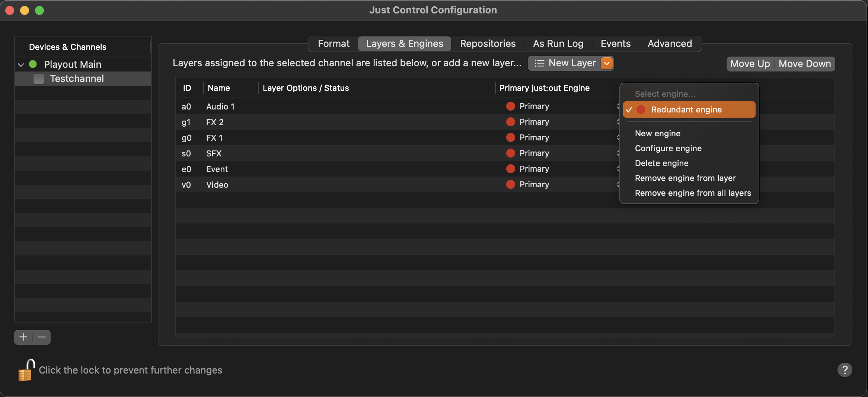The image size is (868, 397).
Task: Click the red status dot on Audio 1 row
Action: click(511, 106)
